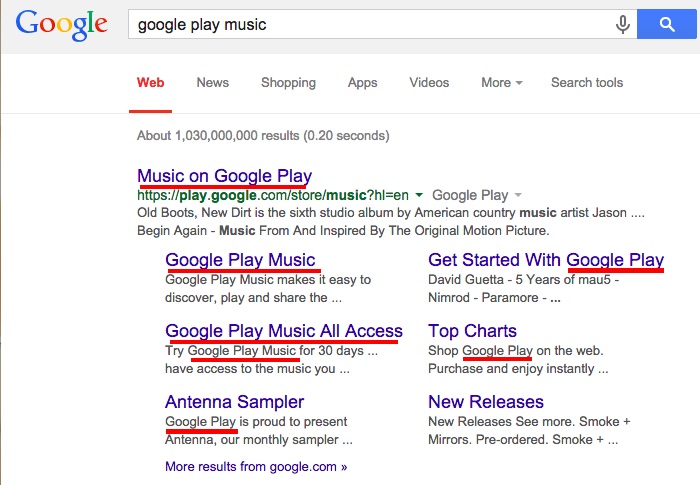Click the Old Boots, New Dirt snippet text

pyautogui.click(x=391, y=222)
